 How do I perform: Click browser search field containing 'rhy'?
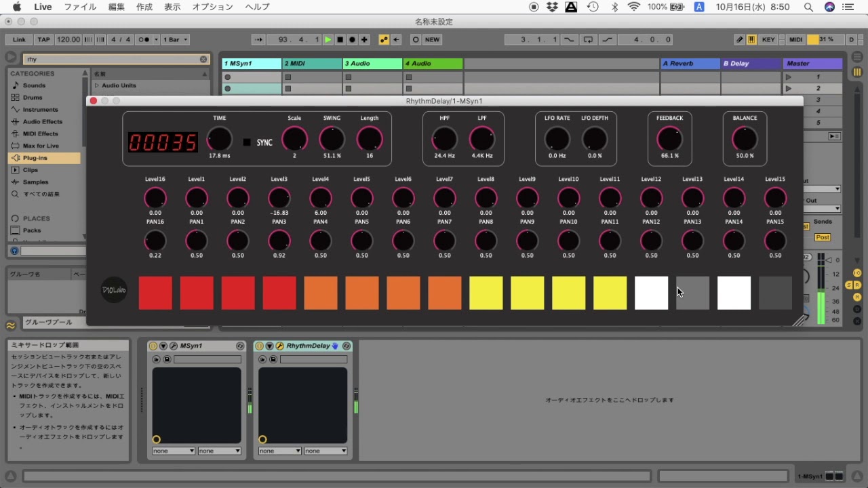pos(116,59)
